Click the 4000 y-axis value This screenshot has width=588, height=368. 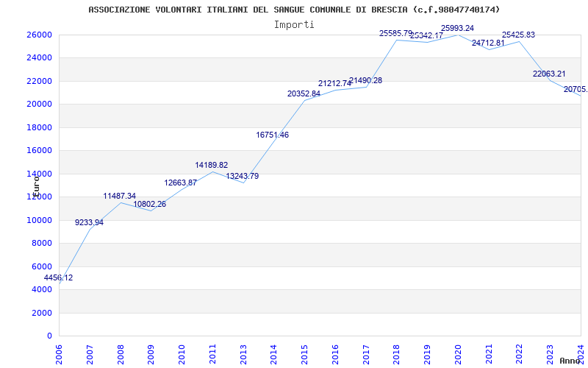coord(42,289)
